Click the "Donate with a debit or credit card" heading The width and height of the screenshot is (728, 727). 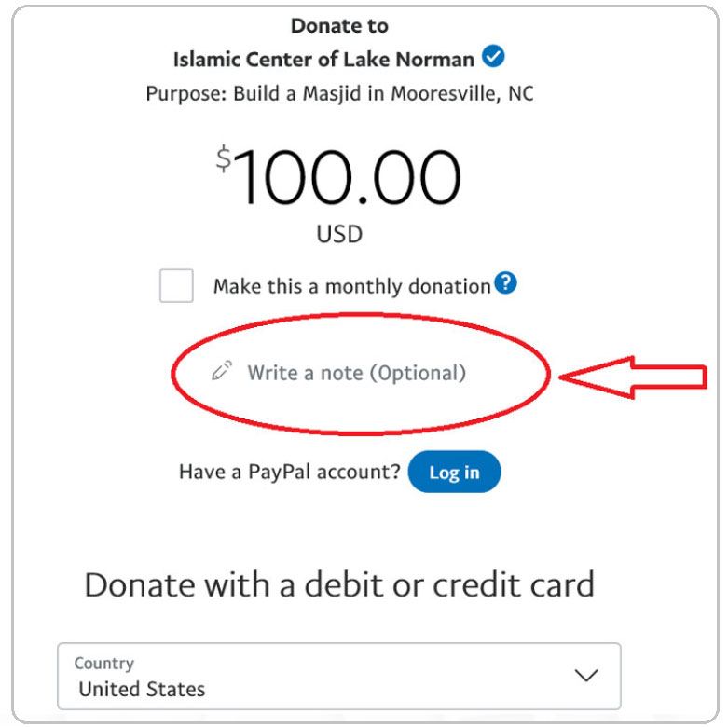tap(339, 584)
